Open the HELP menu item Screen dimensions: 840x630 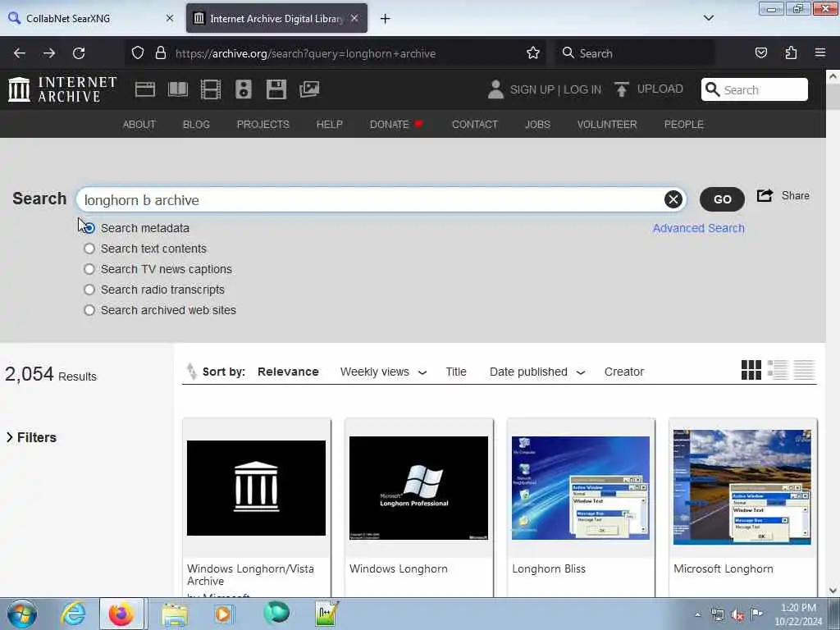click(330, 125)
